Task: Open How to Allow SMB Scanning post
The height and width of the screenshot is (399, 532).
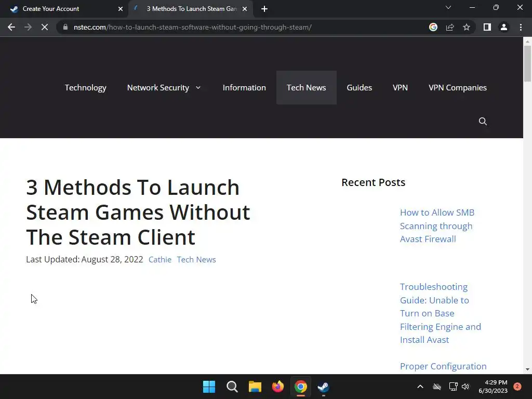Action: click(437, 225)
